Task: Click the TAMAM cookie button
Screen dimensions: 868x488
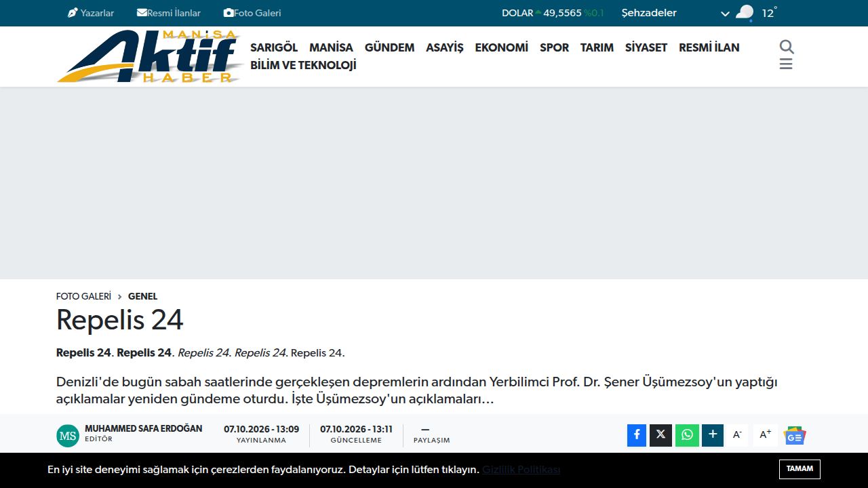Action: point(800,469)
